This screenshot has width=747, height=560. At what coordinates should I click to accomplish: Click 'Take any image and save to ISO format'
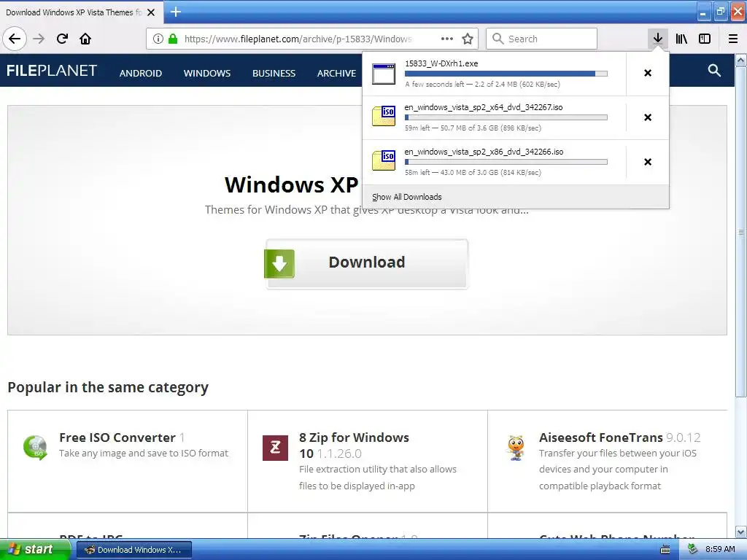(144, 453)
